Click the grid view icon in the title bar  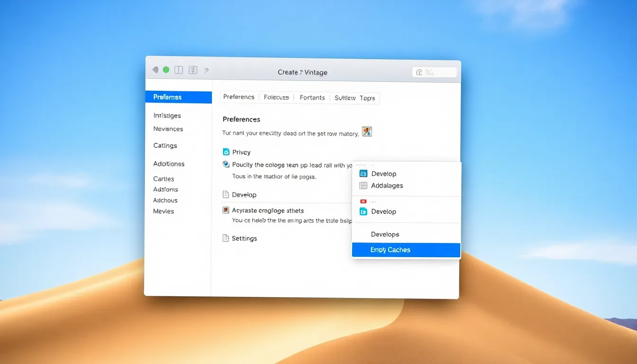(x=193, y=70)
